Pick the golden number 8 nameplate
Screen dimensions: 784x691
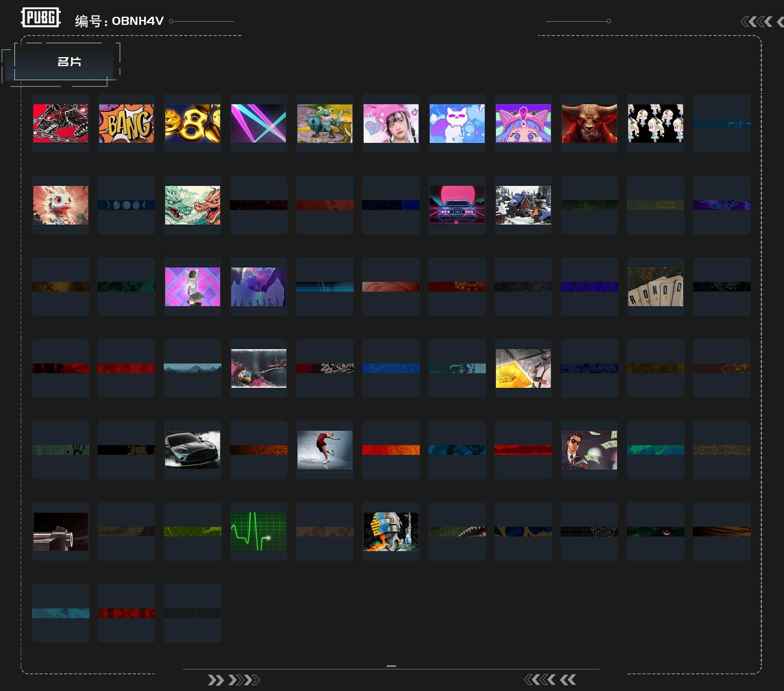(x=193, y=123)
